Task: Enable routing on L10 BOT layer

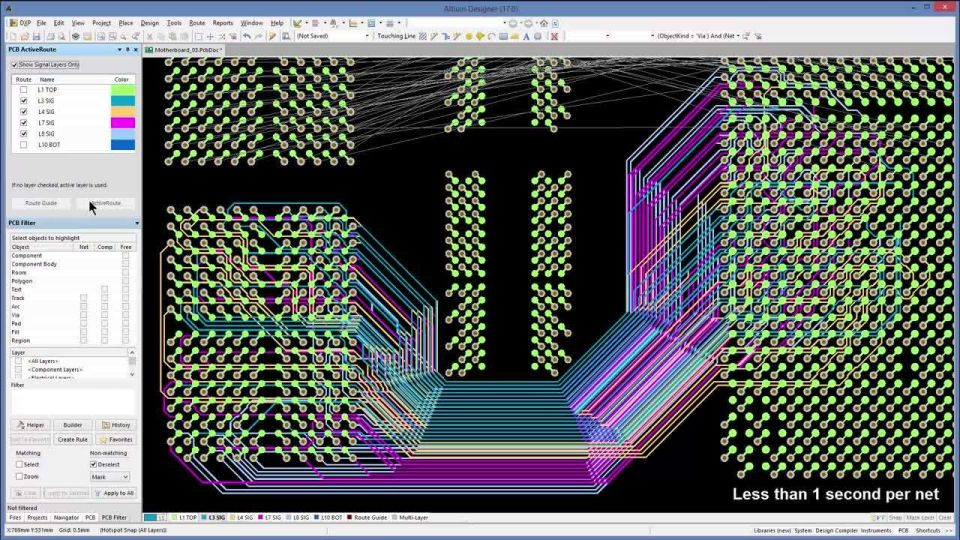Action: [x=23, y=145]
